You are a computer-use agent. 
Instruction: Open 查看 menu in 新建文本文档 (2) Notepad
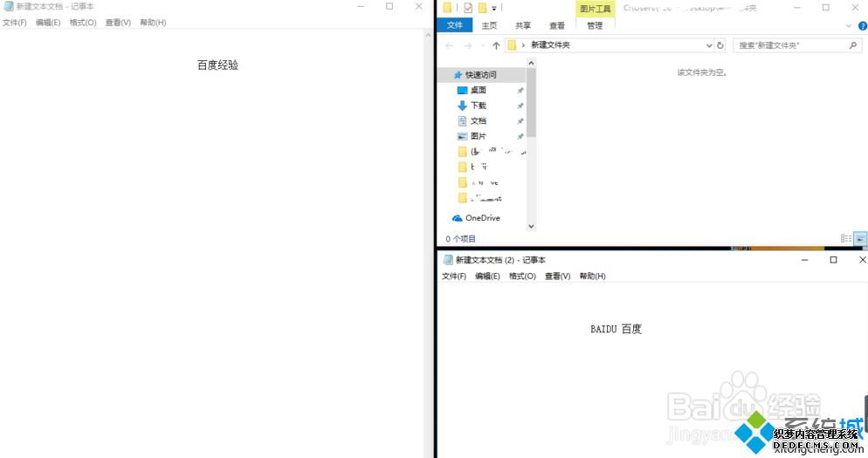[x=557, y=276]
